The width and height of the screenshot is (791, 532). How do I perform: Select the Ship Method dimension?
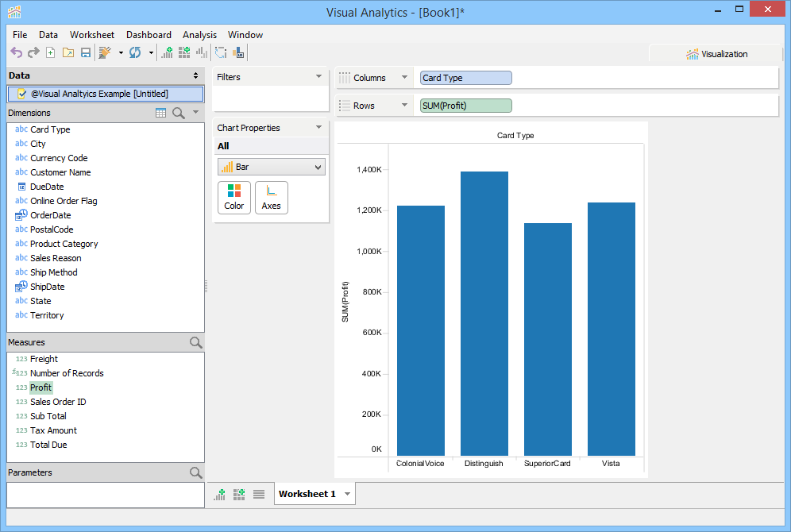coord(53,272)
